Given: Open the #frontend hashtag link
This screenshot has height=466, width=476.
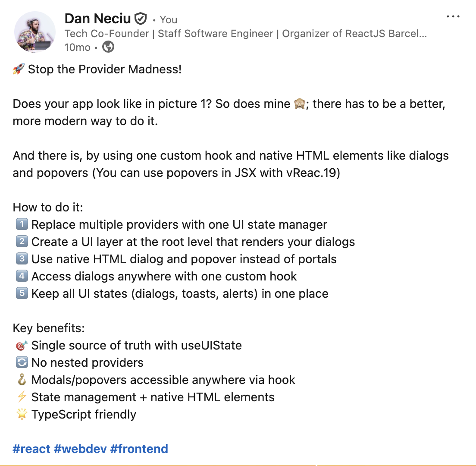Looking at the screenshot, I should (x=139, y=449).
